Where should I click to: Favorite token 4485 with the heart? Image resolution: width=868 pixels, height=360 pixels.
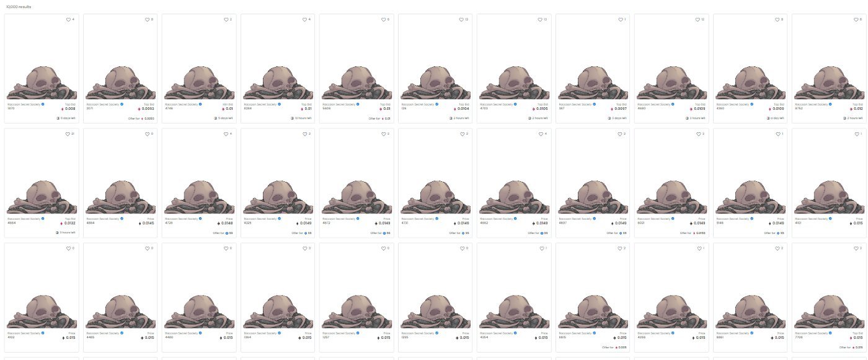click(x=148, y=248)
